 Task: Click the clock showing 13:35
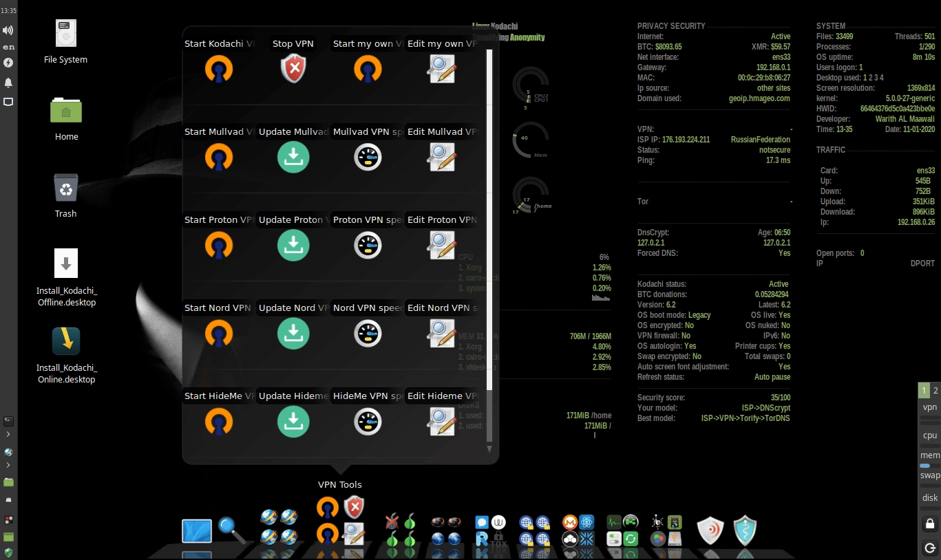pyautogui.click(x=8, y=11)
